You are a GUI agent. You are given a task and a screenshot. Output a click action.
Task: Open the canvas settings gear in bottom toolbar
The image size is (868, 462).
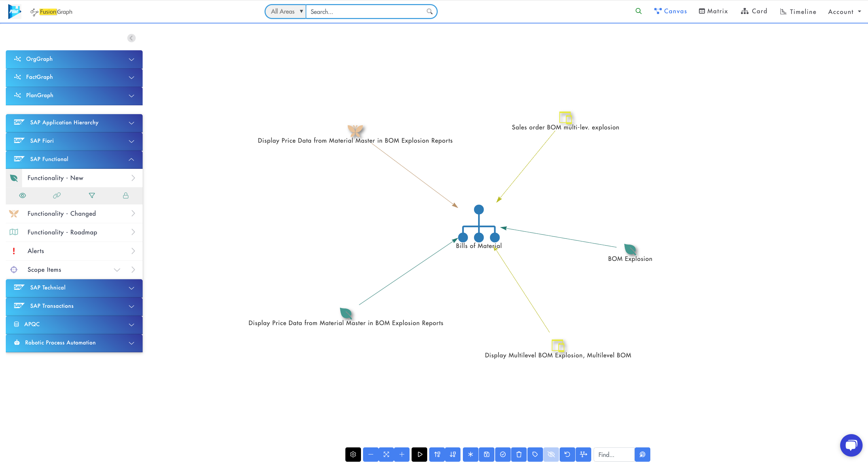[x=353, y=454]
